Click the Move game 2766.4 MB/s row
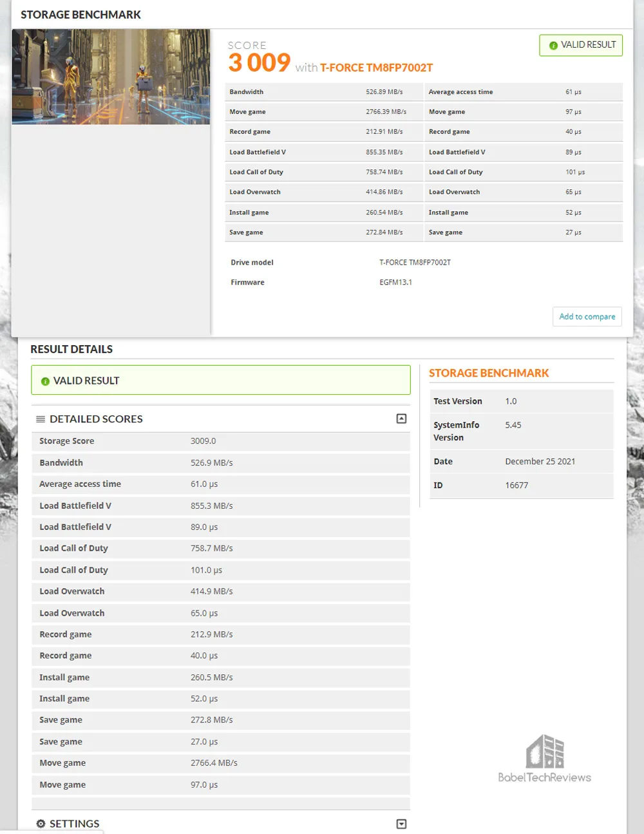The height and width of the screenshot is (834, 644). coord(221,764)
